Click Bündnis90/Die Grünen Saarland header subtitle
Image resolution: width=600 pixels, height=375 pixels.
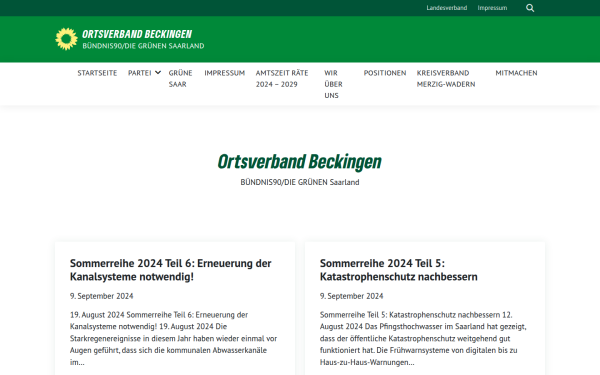point(143,46)
